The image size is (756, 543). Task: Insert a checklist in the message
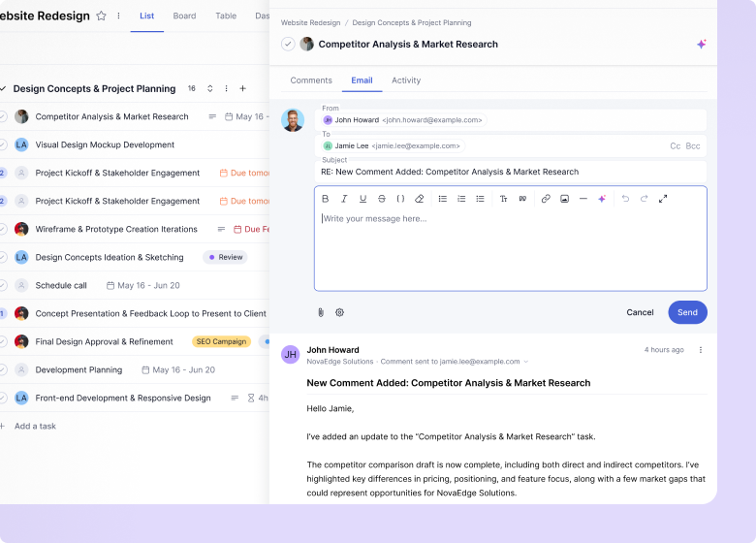click(480, 199)
